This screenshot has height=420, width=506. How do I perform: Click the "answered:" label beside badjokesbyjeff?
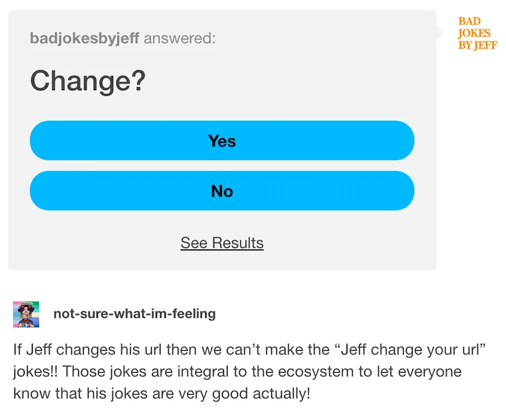point(180,38)
